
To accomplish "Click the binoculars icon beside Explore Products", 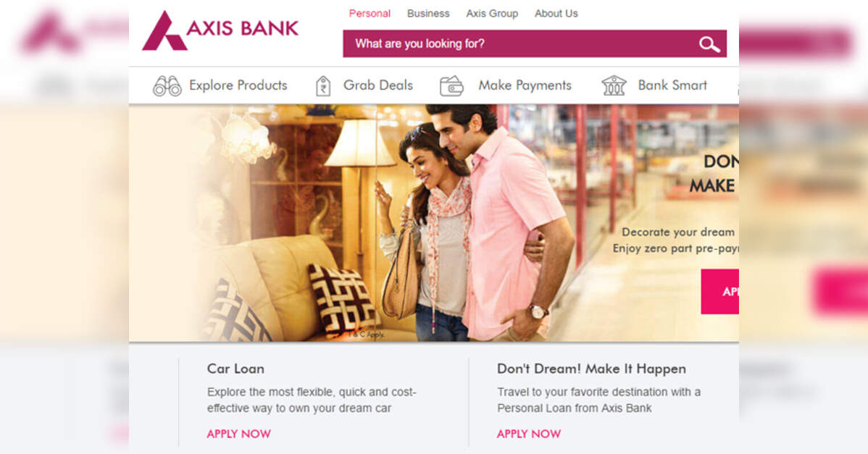I will coord(167,85).
